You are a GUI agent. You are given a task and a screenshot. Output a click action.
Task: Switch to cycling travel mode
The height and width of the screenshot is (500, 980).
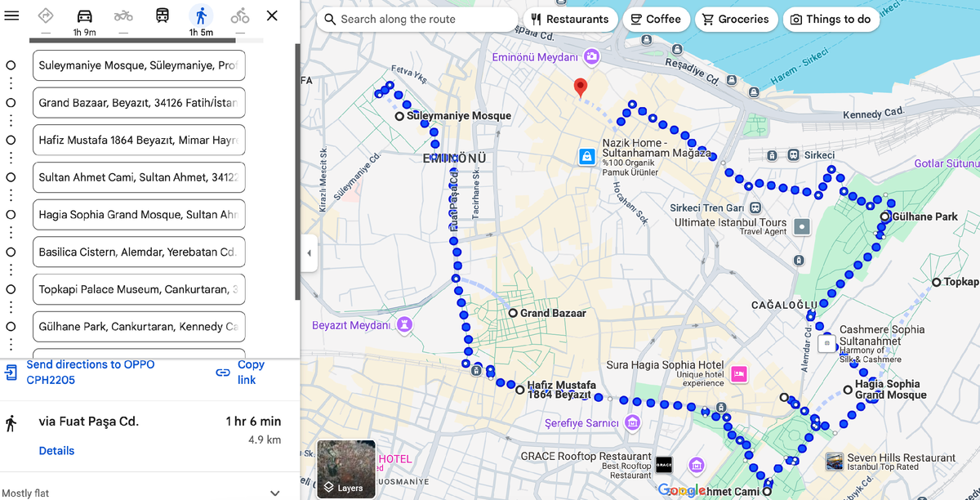point(240,16)
